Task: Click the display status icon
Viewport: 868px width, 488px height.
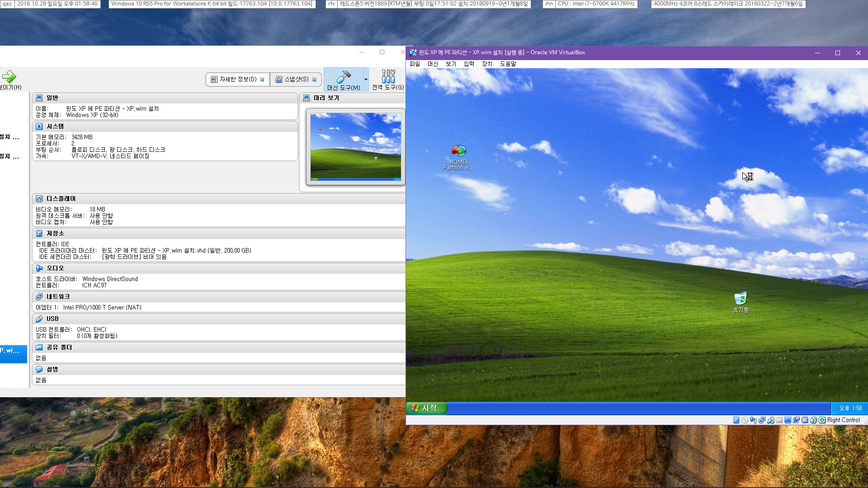Action: (x=788, y=420)
